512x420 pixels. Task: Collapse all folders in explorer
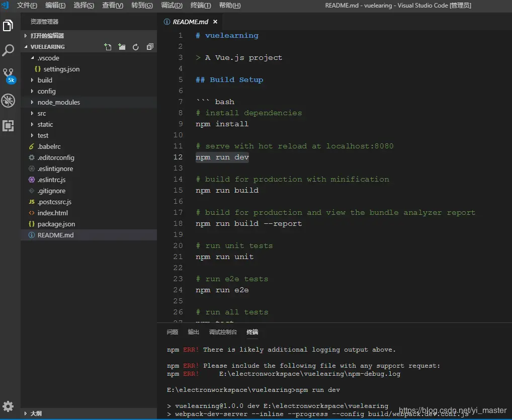[x=149, y=47]
